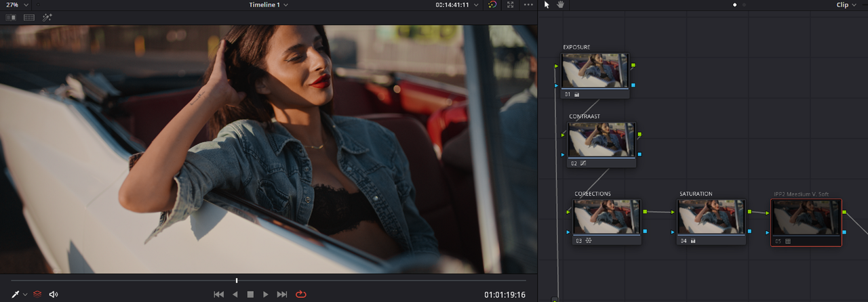Screen dimensions: 868x302
Task: Play the clip forward
Action: point(266,295)
